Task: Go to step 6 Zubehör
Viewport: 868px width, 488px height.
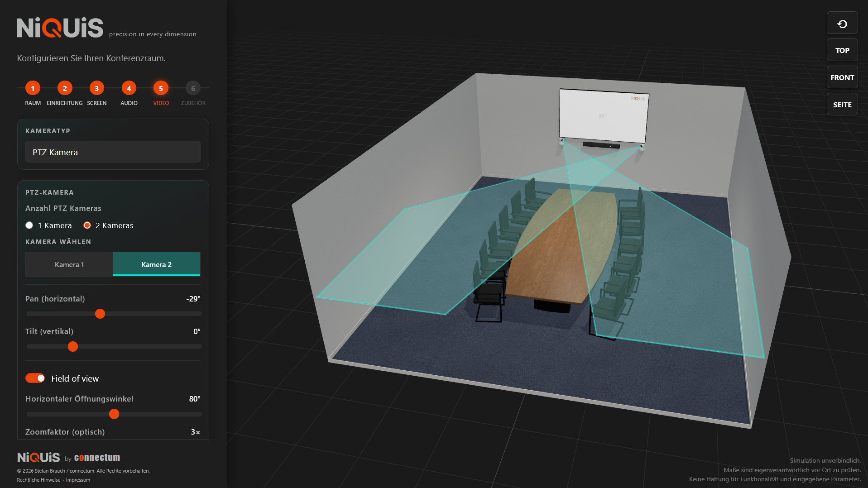Action: coord(193,88)
